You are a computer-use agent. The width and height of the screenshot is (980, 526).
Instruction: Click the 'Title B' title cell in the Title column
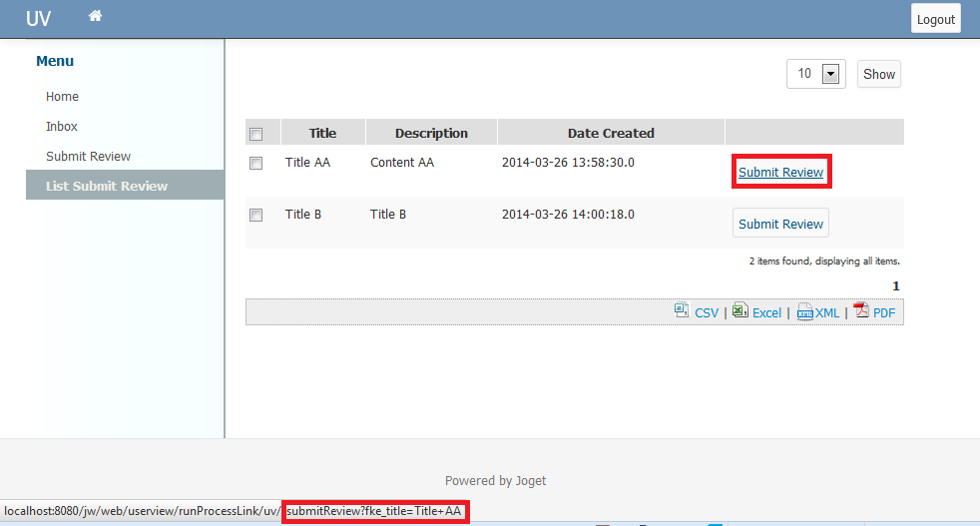[303, 215]
